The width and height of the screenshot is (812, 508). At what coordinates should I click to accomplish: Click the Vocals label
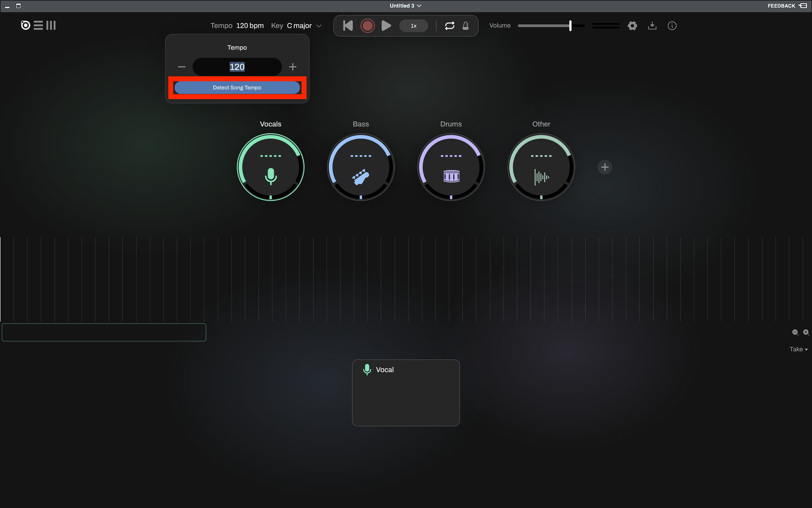click(x=271, y=124)
